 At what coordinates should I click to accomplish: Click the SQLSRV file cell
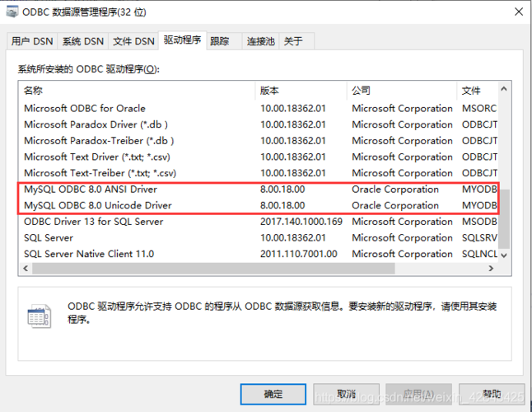tap(479, 237)
